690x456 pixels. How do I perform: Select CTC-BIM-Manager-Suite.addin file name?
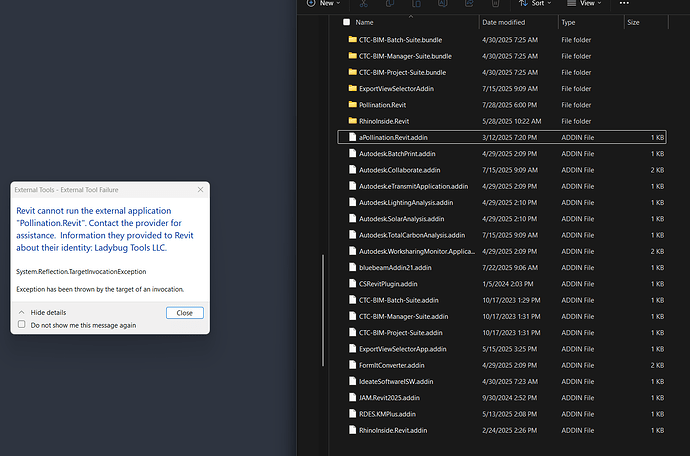pos(404,316)
